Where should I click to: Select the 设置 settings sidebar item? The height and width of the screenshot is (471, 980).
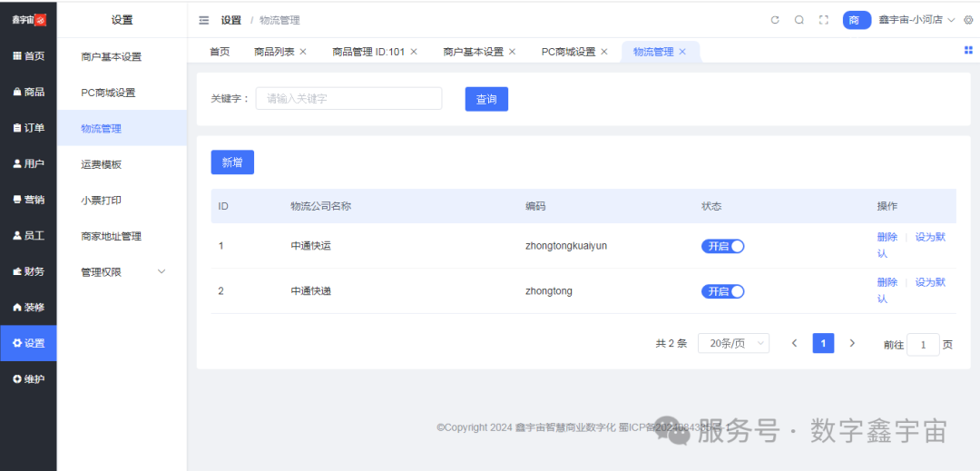pos(28,343)
